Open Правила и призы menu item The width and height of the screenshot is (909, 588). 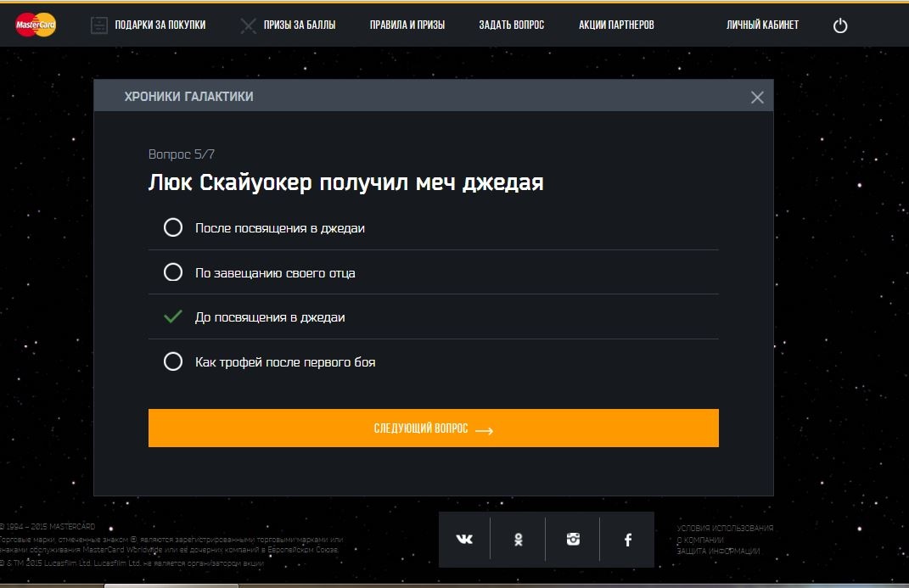click(x=407, y=25)
